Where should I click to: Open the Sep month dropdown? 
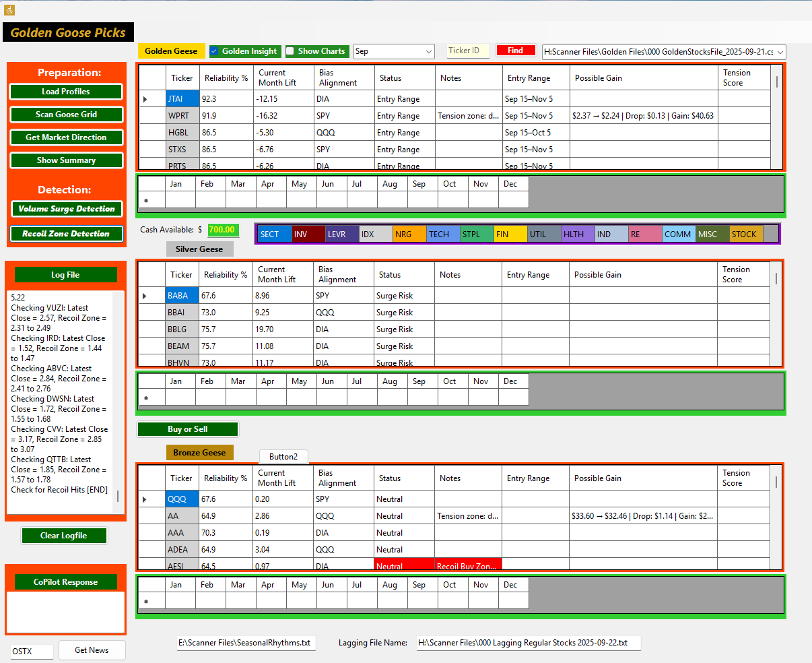coord(395,51)
